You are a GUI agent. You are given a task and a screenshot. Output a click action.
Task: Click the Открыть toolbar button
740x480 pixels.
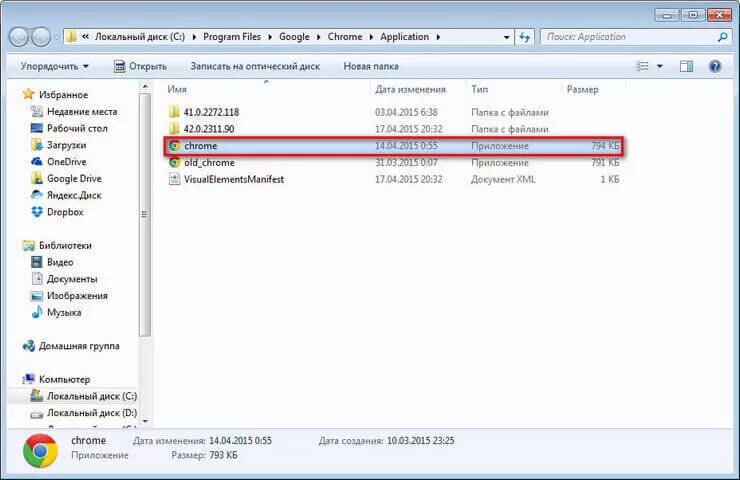point(141,66)
